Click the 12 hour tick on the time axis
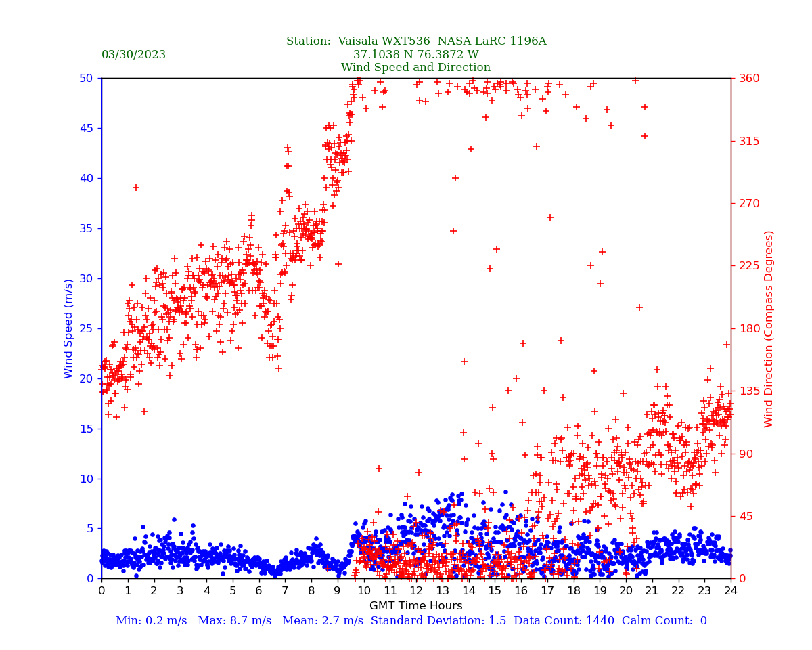812x650 pixels. (x=416, y=591)
